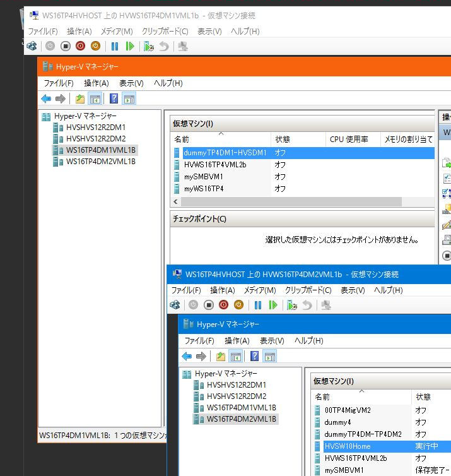Click Revert icon in top VM toolbar
This screenshot has width=451, height=476.
(164, 46)
